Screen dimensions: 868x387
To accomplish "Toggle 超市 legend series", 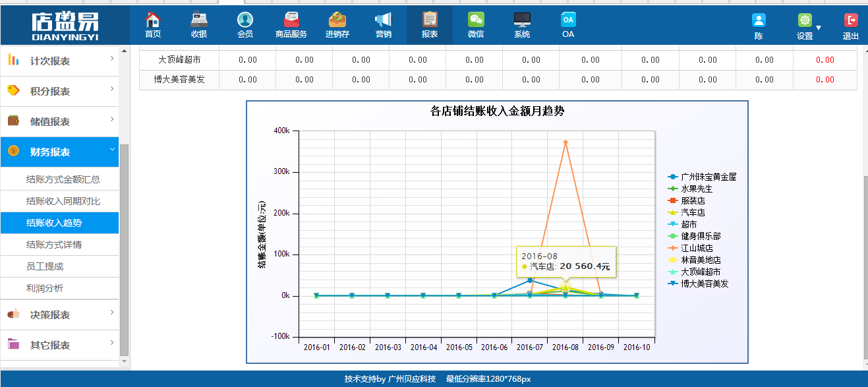I will tap(682, 224).
